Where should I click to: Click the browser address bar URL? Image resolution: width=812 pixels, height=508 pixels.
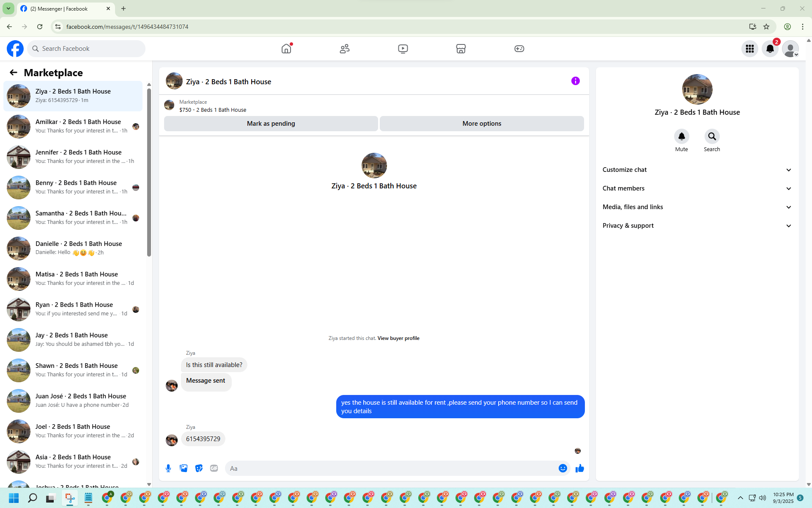point(127,27)
